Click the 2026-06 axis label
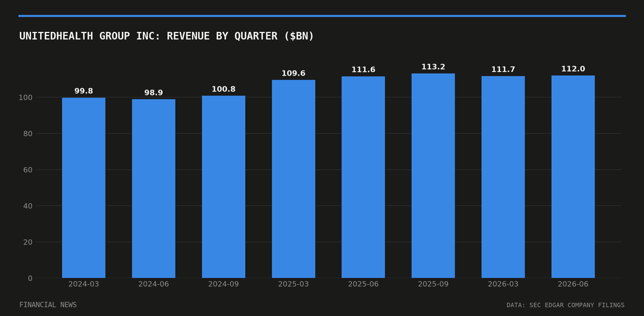The width and height of the screenshot is (644, 316). click(573, 284)
